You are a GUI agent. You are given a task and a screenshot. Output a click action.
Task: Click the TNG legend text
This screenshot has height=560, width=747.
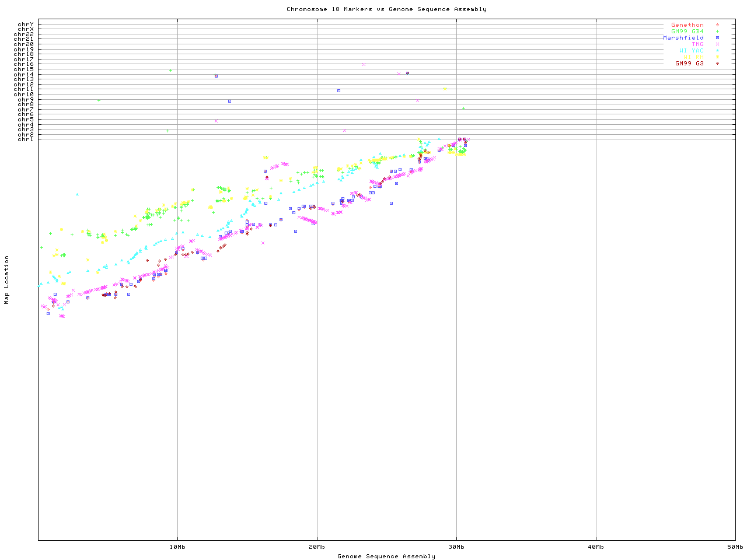(697, 44)
